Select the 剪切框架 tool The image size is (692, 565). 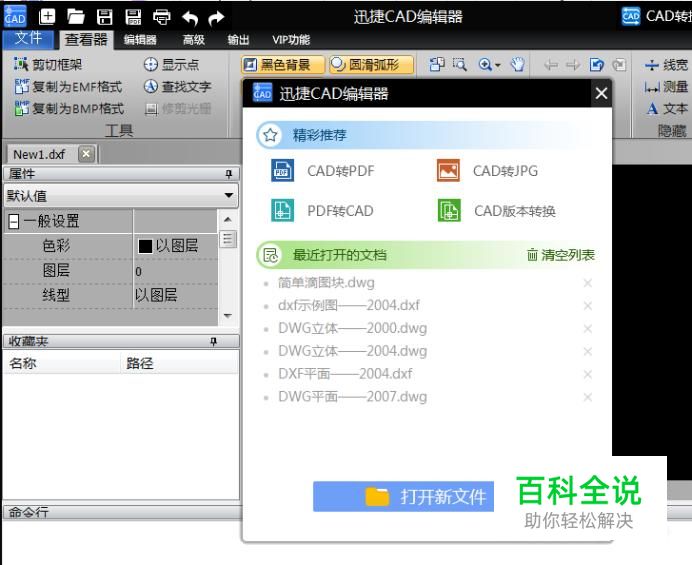click(x=48, y=64)
